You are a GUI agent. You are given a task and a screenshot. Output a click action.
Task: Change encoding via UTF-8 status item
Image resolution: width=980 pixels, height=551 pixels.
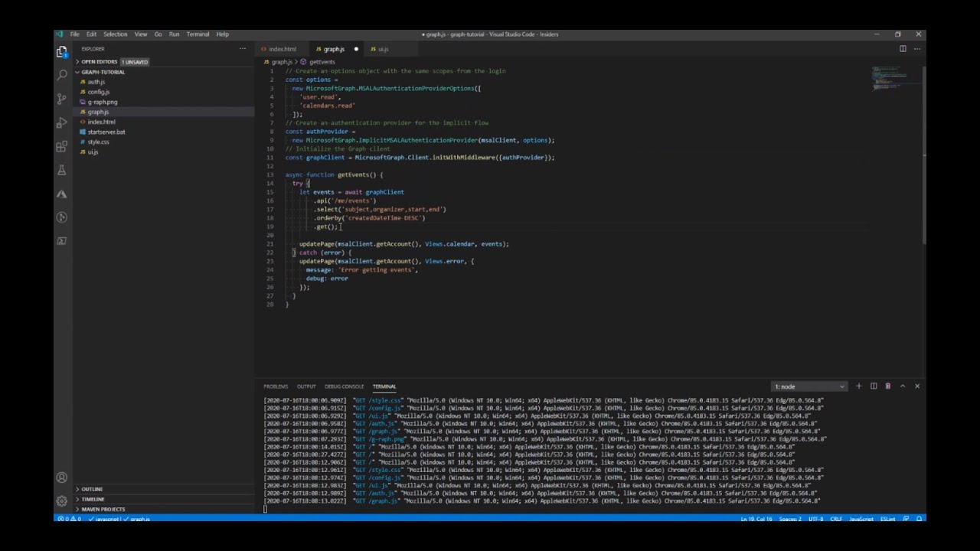click(816, 519)
